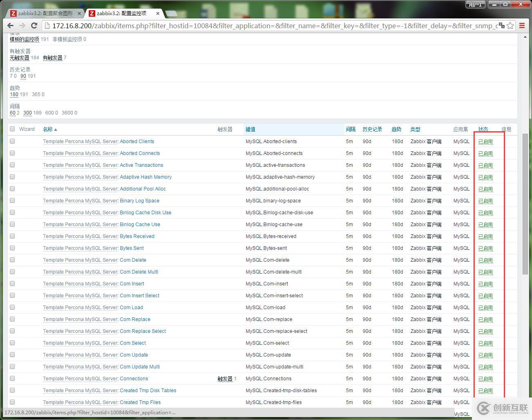Image resolution: width=532 pixels, height=420 pixels.
Task: Click the translate icon in the address bar
Action: [x=502, y=25]
